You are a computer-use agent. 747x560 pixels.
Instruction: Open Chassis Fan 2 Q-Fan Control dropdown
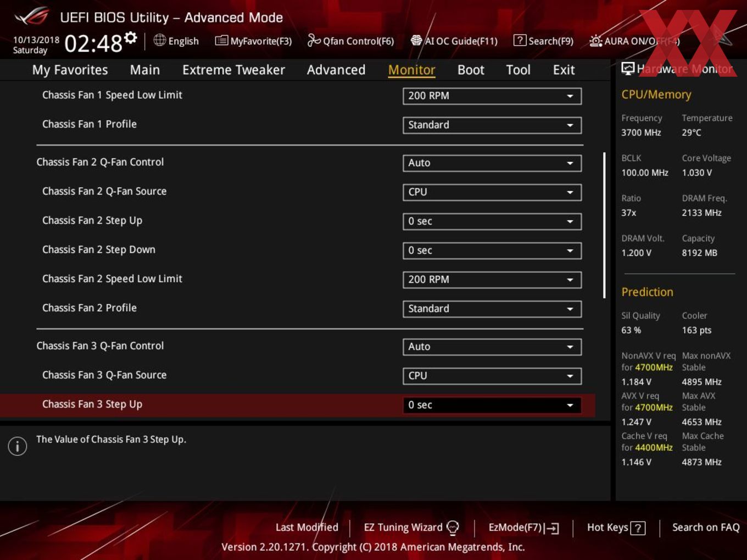pos(492,163)
